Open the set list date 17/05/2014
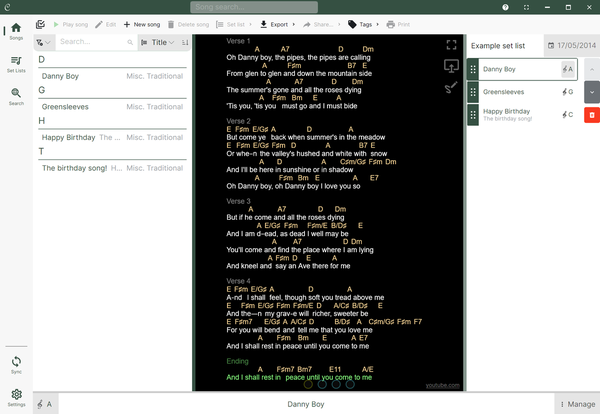This screenshot has height=414, width=600. 572,46
